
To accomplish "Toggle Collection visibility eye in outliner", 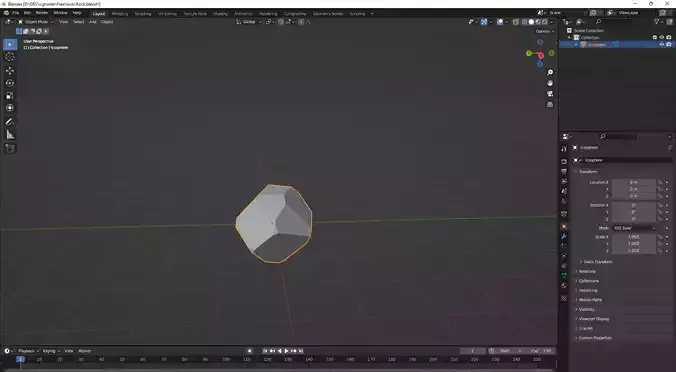I will coord(662,38).
